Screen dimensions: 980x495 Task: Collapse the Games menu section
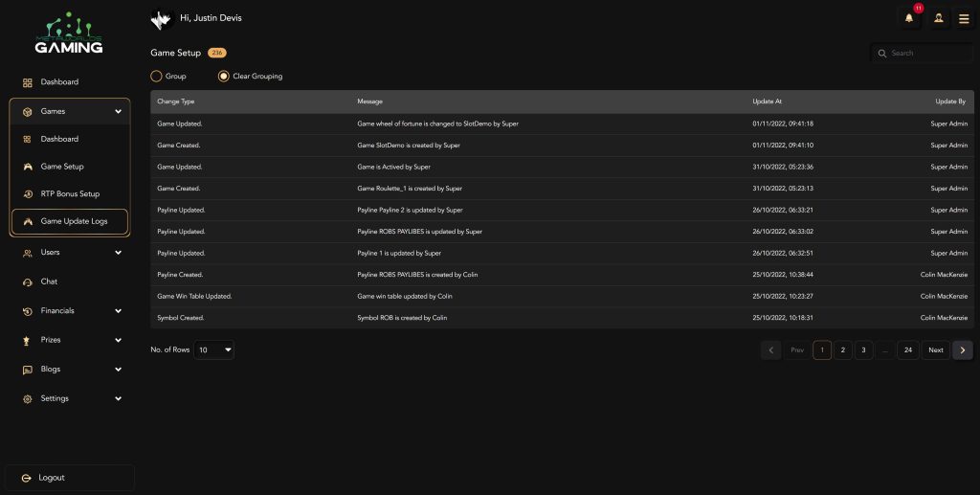pyautogui.click(x=118, y=112)
